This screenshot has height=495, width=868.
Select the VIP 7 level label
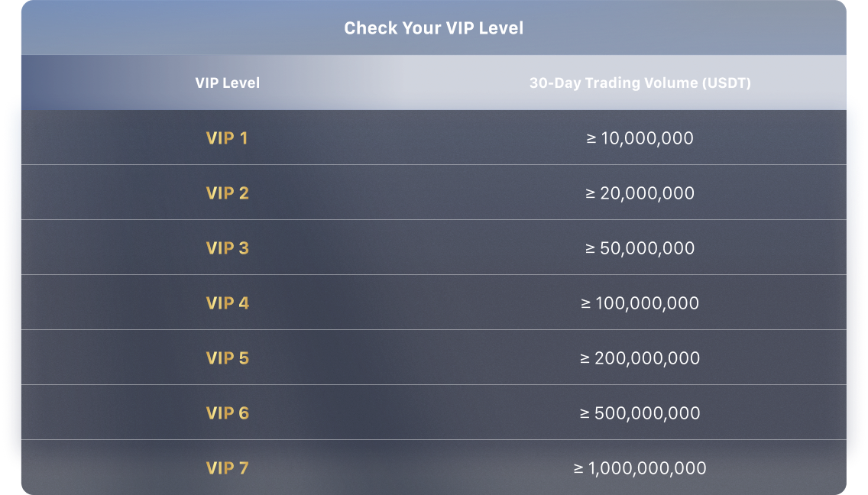click(227, 468)
